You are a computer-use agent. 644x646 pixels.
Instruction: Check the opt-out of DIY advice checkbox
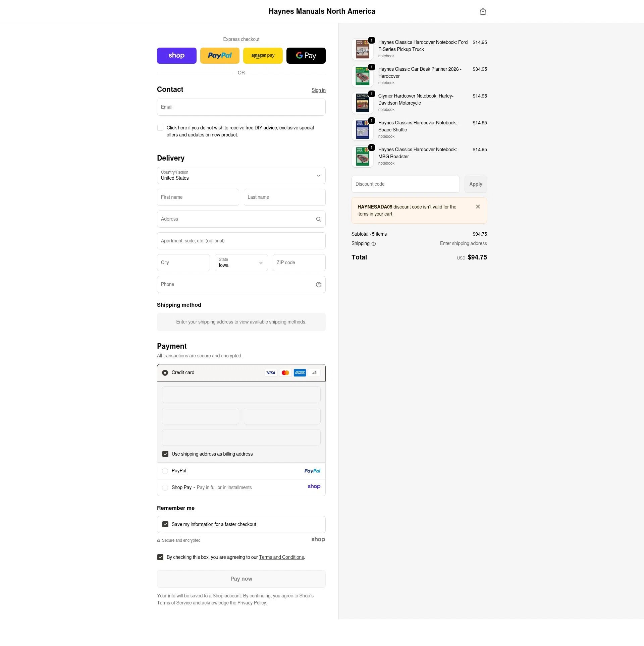(x=160, y=128)
